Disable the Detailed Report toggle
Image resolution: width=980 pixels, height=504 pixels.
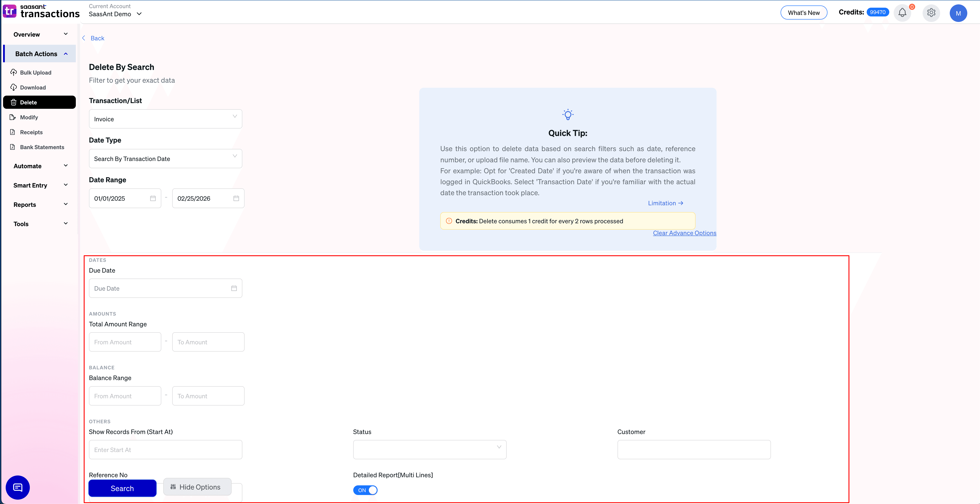click(365, 490)
